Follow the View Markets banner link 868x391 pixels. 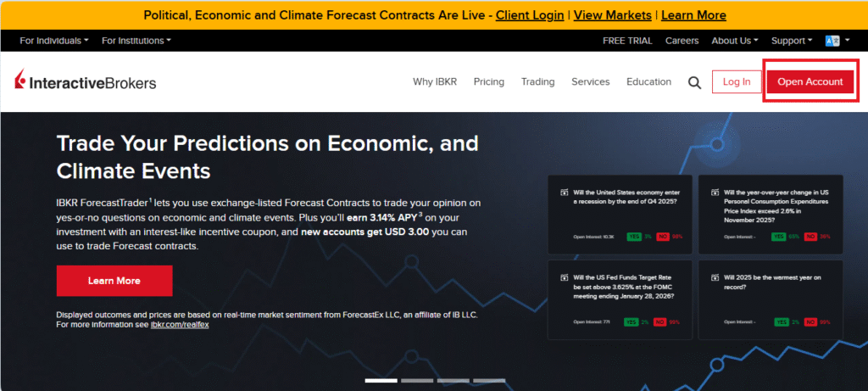pos(612,15)
